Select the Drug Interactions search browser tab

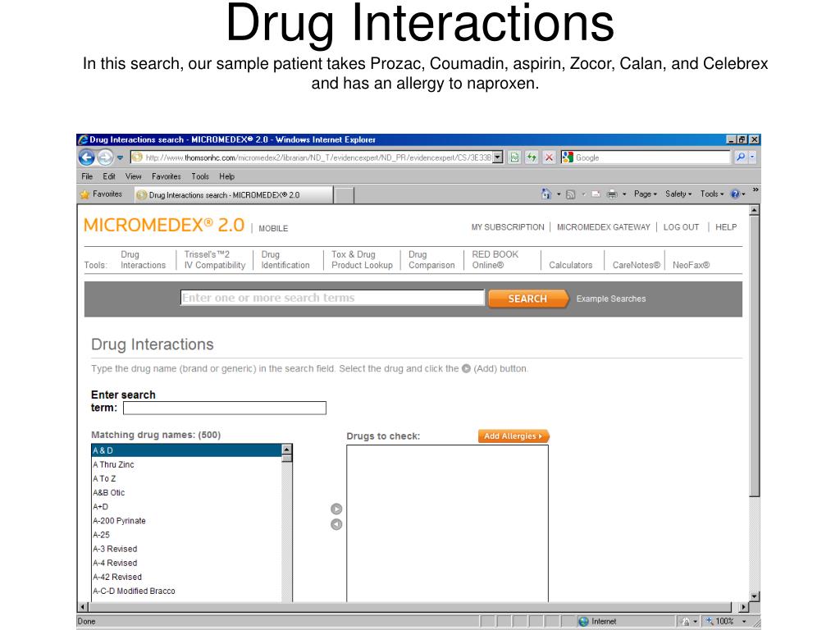pos(233,195)
